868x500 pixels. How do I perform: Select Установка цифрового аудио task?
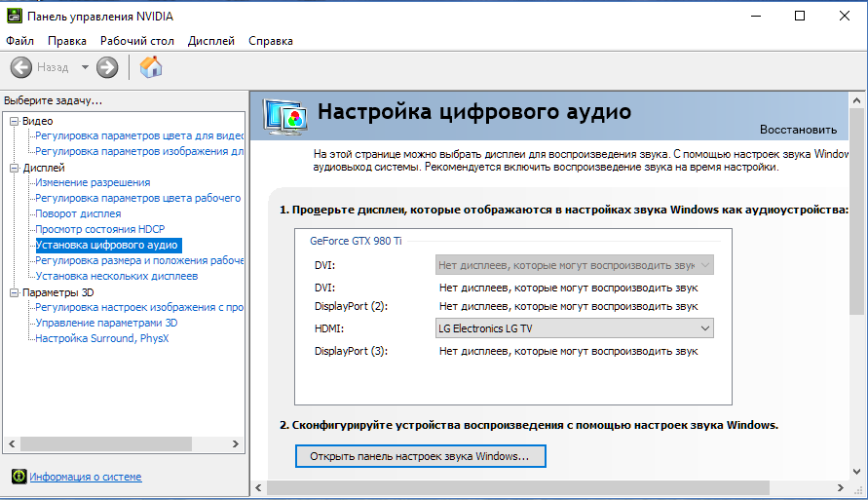[x=107, y=245]
